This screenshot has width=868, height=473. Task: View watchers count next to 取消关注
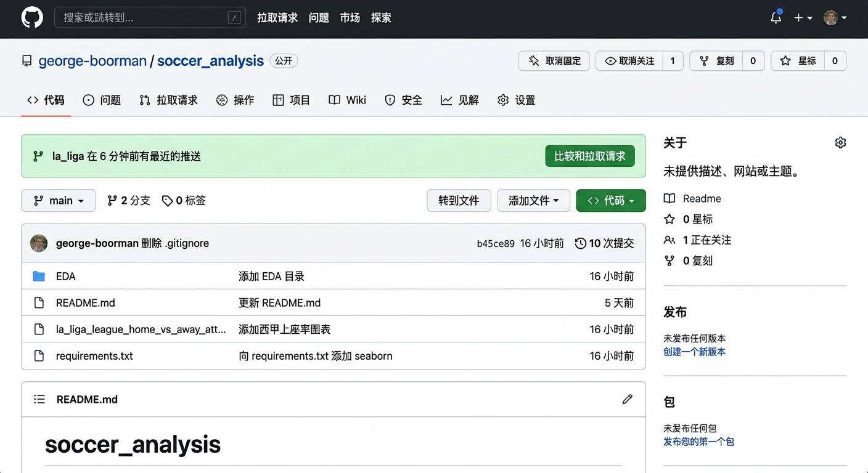pos(673,61)
